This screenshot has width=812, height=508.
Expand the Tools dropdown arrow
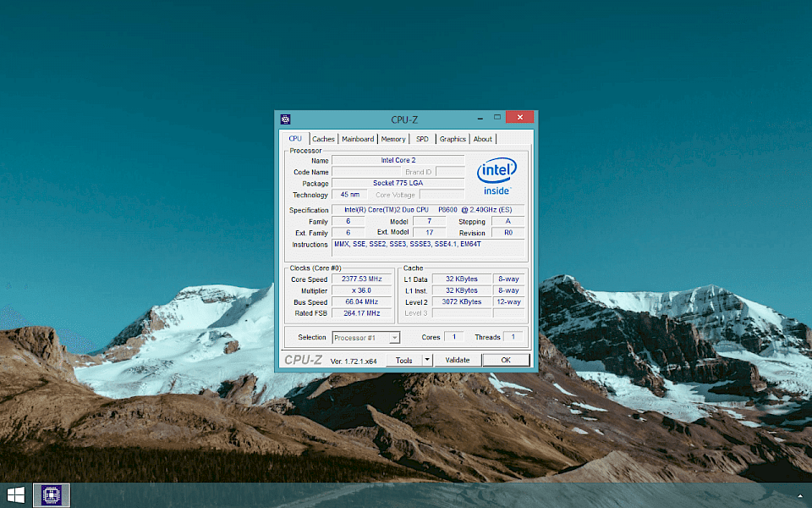pos(427,360)
